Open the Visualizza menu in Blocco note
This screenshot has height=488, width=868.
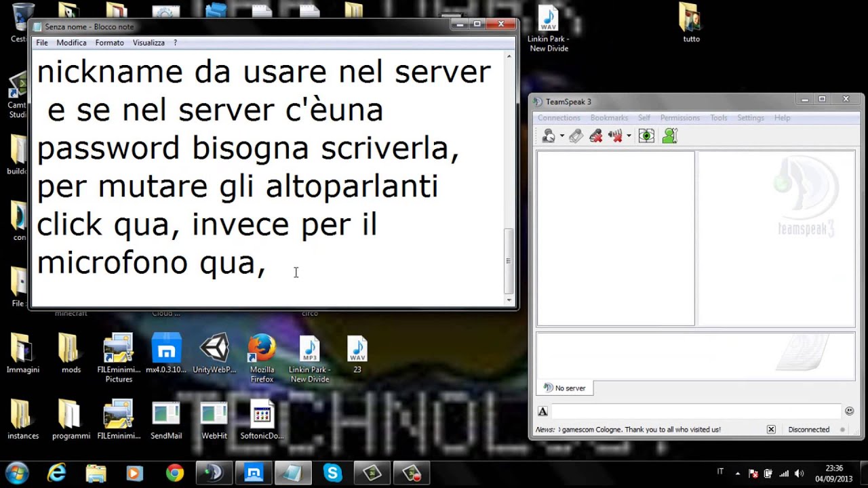tap(149, 43)
